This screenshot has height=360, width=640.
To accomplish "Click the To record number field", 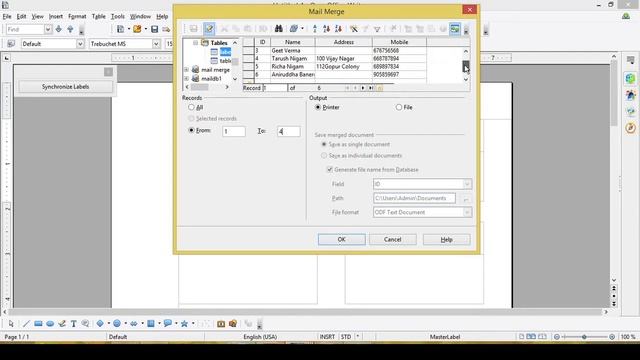I will 289,131.
